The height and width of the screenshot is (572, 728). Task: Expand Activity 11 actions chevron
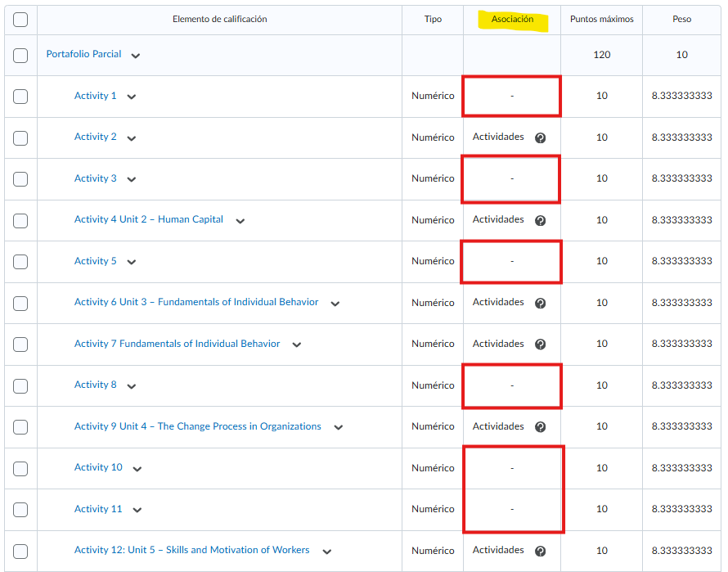pyautogui.click(x=137, y=510)
